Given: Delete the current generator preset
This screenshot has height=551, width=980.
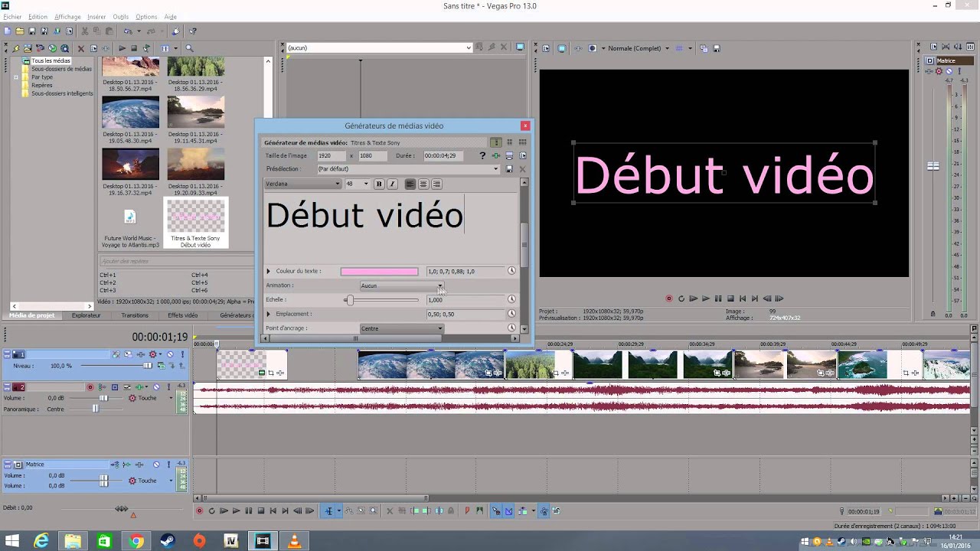Looking at the screenshot, I should 523,169.
